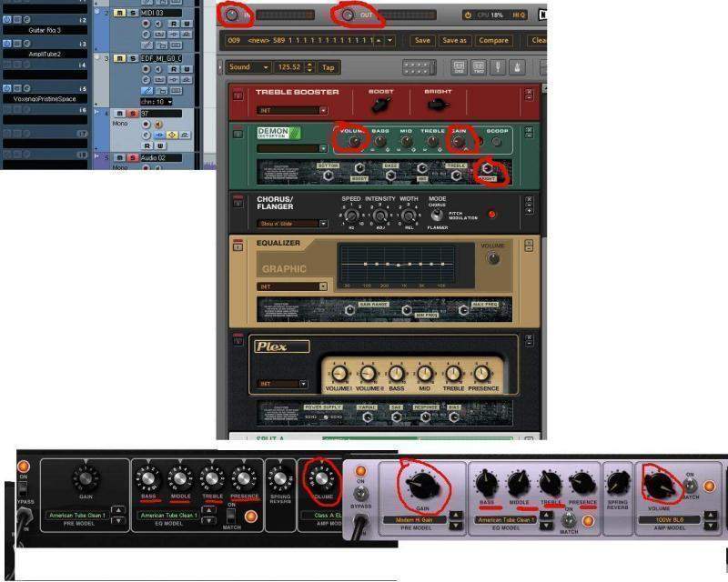The width and height of the screenshot is (728, 582).
Task: Click the Equalizer Volume knob
Action: (x=493, y=258)
